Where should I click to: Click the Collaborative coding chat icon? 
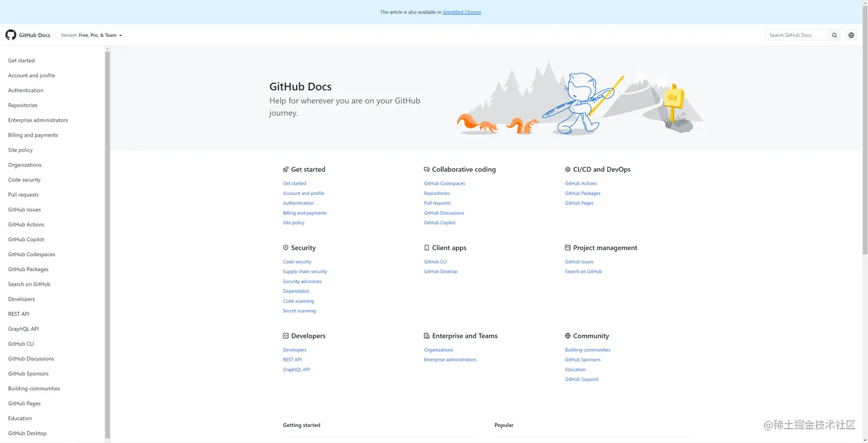coord(427,169)
